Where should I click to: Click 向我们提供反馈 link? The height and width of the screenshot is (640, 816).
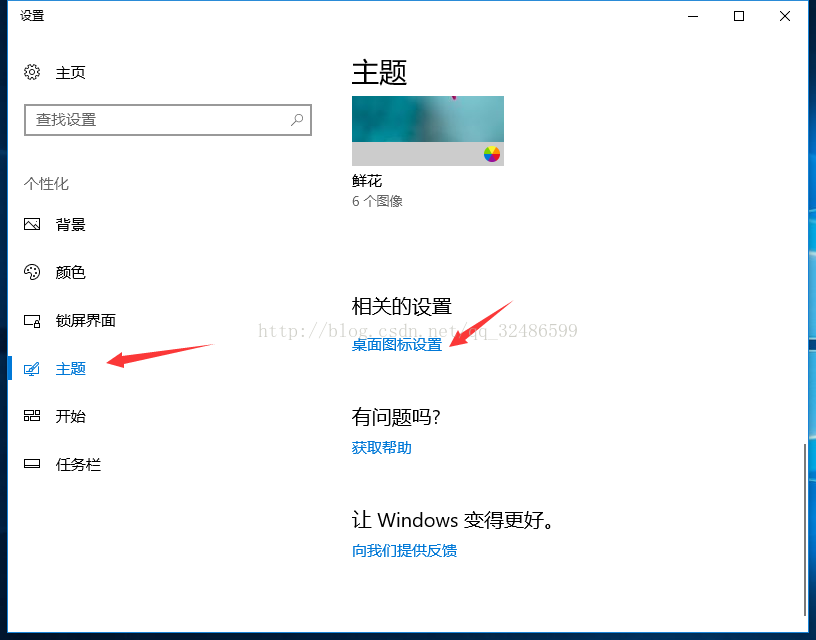(x=404, y=551)
